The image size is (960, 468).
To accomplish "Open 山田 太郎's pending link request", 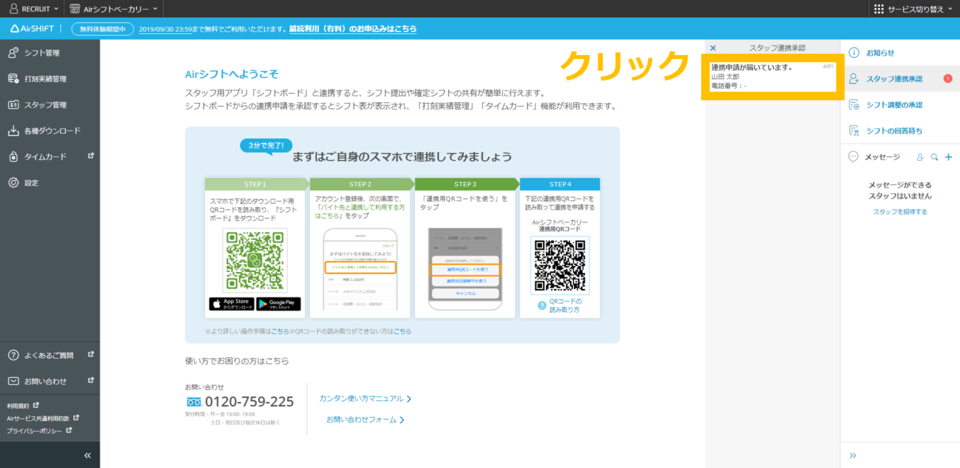I will [x=770, y=77].
